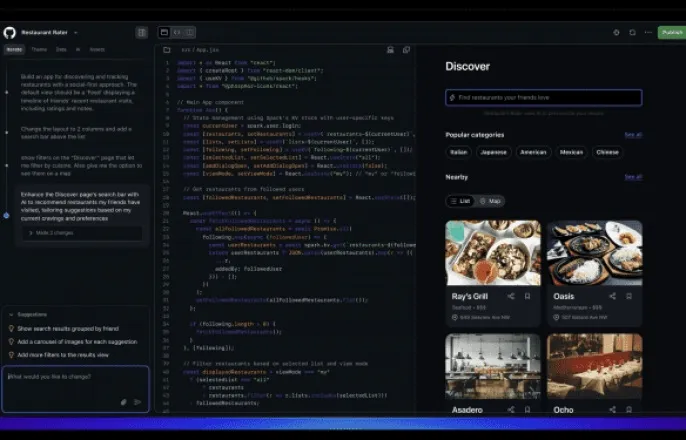Switch to the code view icon
The image size is (686, 440).
coord(177,32)
